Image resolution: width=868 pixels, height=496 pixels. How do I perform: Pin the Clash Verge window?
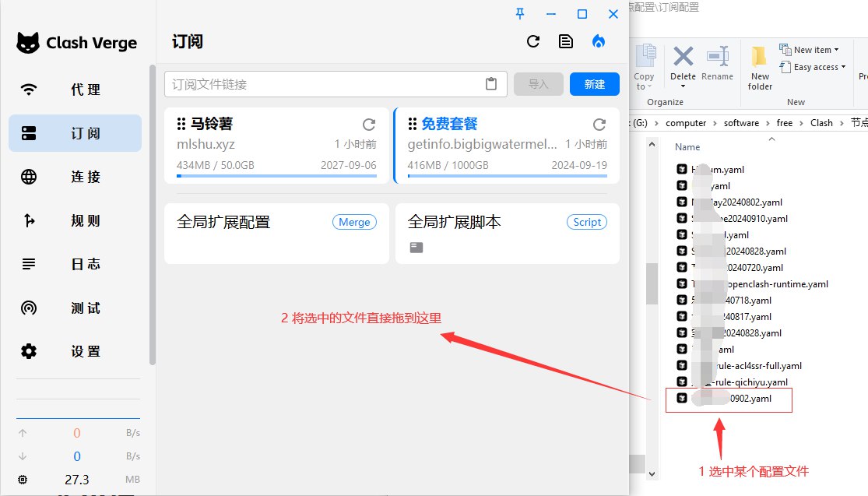(x=521, y=13)
